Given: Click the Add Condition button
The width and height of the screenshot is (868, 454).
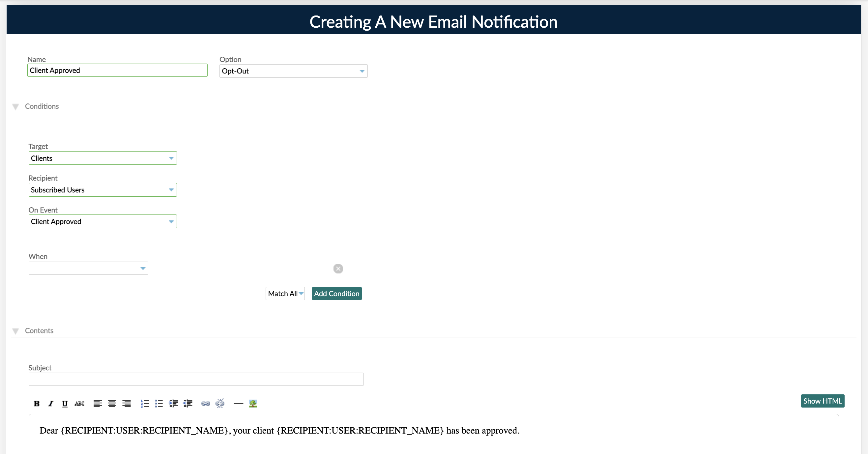Looking at the screenshot, I should [x=336, y=293].
